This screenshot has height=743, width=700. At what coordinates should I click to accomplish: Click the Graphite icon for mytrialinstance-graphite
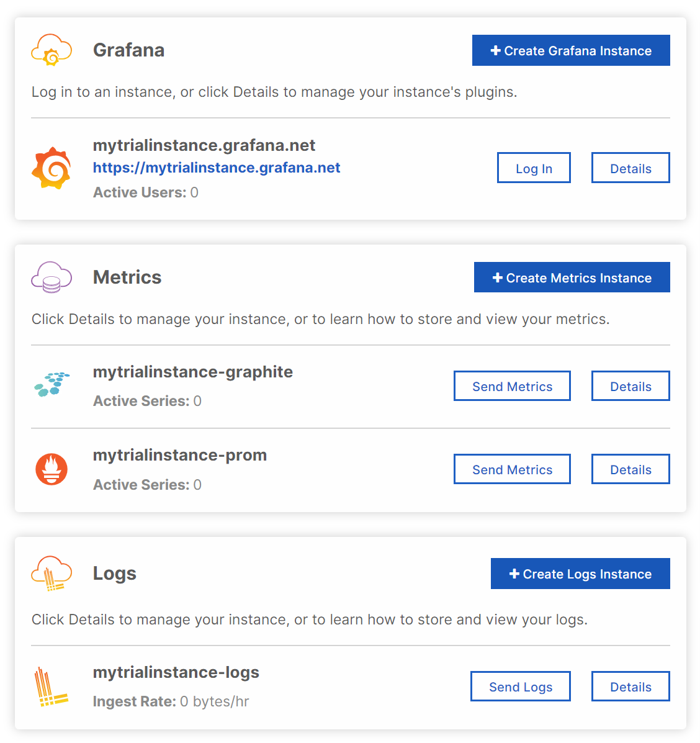coord(52,384)
